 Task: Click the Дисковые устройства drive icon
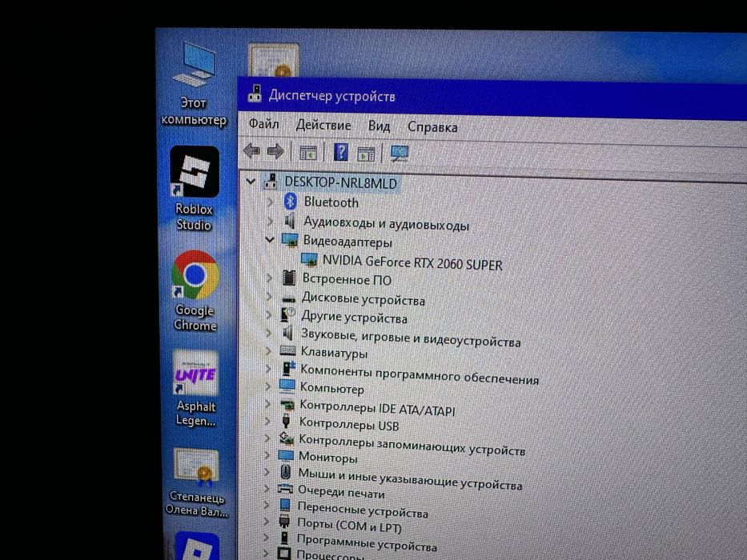(288, 298)
